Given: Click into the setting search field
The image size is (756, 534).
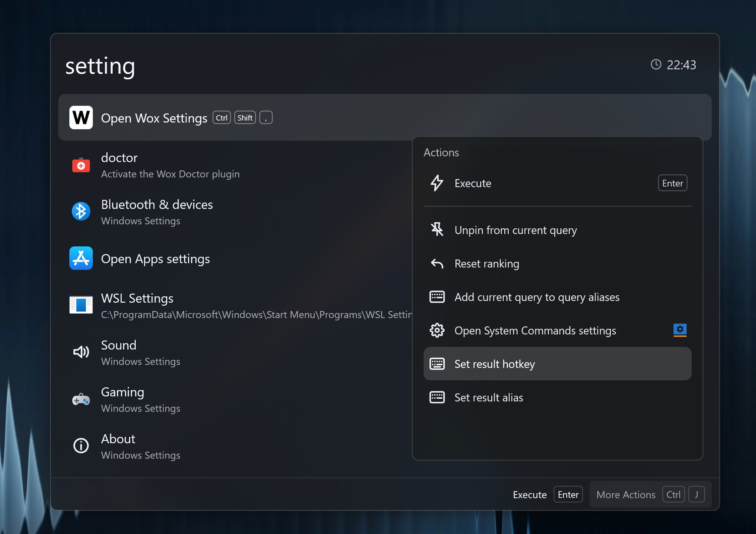Looking at the screenshot, I should (x=349, y=66).
